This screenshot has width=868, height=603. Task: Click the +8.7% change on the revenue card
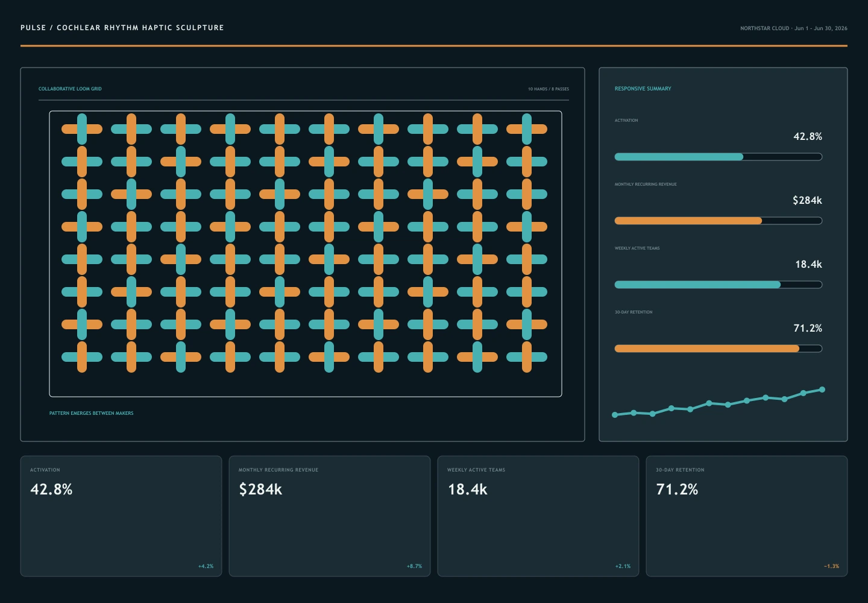click(414, 566)
